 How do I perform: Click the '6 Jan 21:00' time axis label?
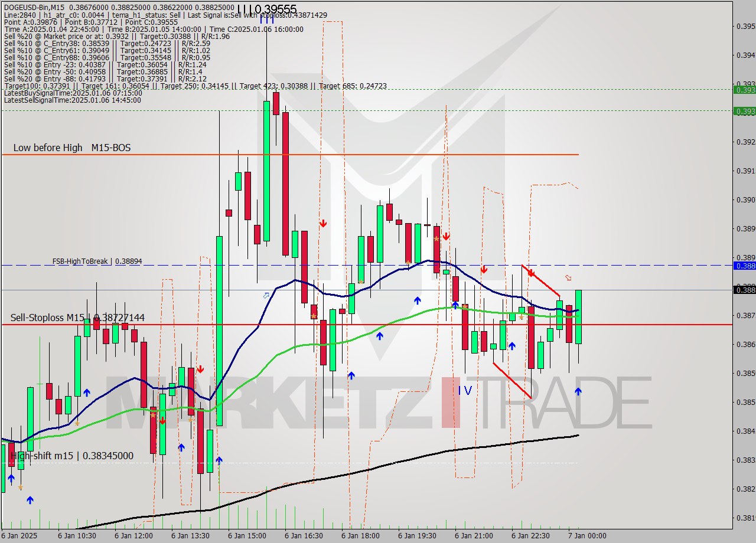point(474,536)
